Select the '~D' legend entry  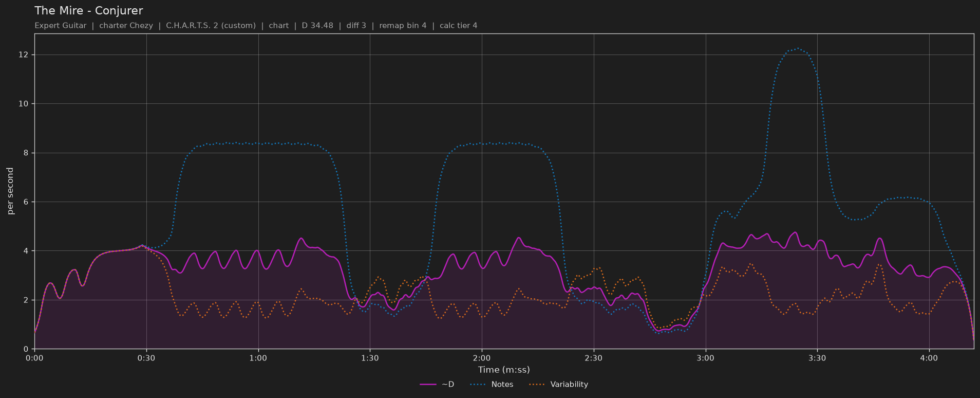pos(437,384)
